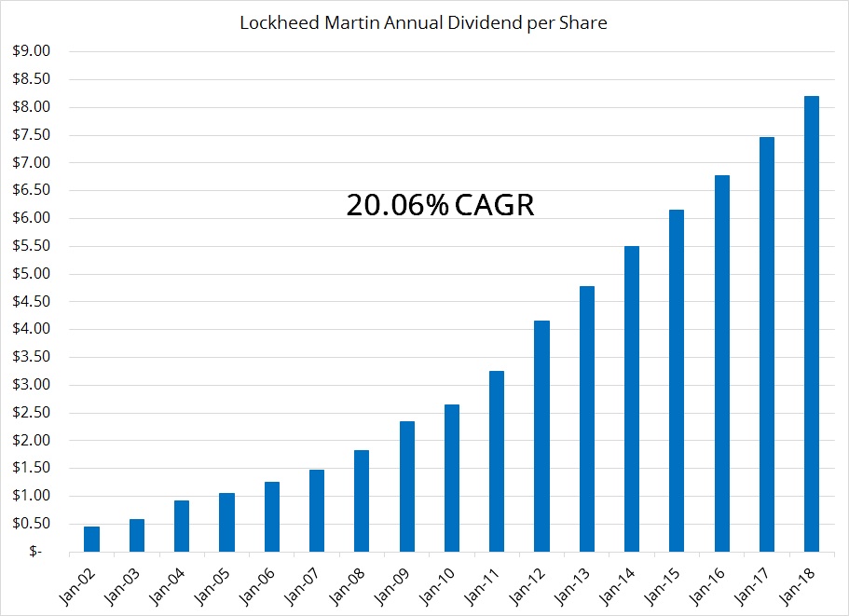Select the blue dividend bar for Jan-13
Viewport: 849px width, 616px height.
click(x=587, y=419)
